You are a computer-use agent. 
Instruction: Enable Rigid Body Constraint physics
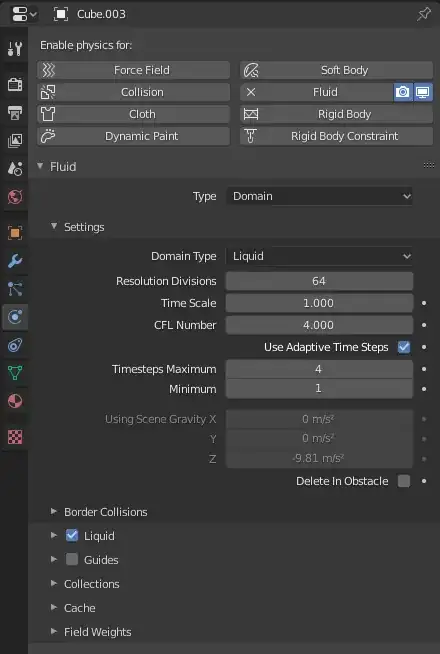point(336,136)
